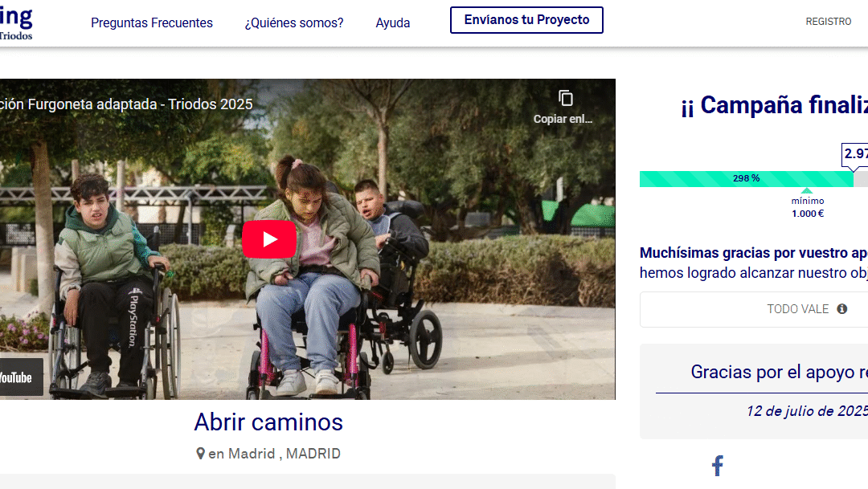Open ¿Quiénes somos? menu item

coord(294,22)
